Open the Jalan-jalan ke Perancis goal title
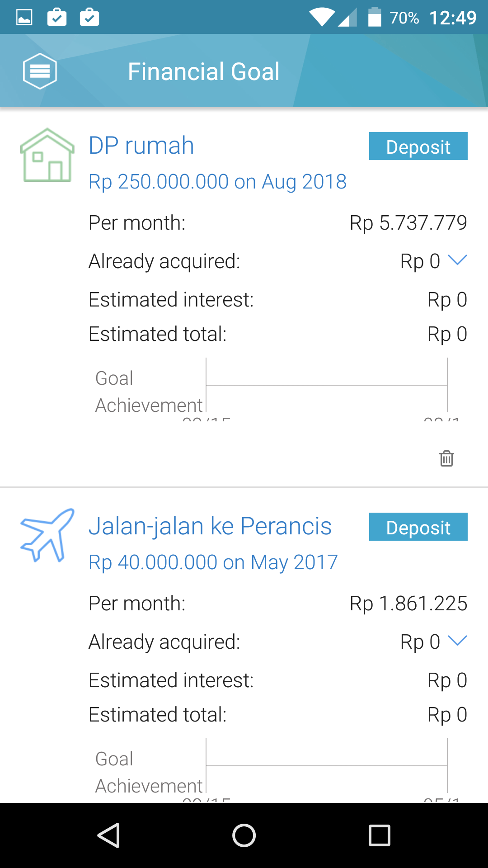Viewport: 488px width, 868px height. click(210, 526)
